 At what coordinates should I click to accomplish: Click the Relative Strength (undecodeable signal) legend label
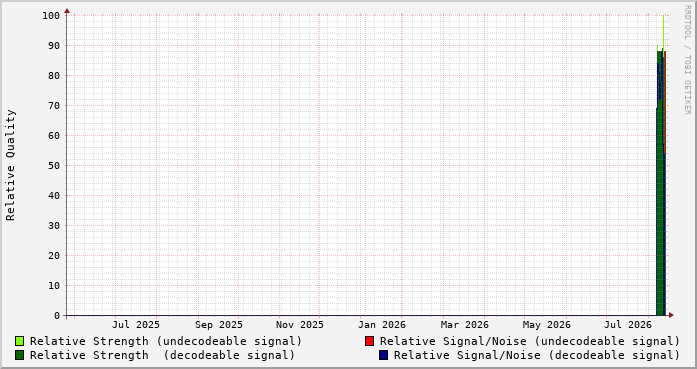(166, 341)
